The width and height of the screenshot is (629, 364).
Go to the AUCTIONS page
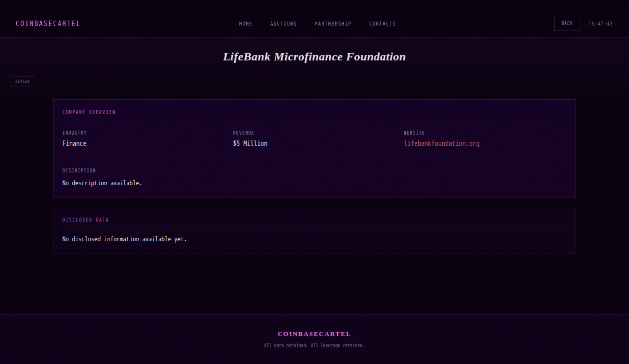click(x=284, y=24)
